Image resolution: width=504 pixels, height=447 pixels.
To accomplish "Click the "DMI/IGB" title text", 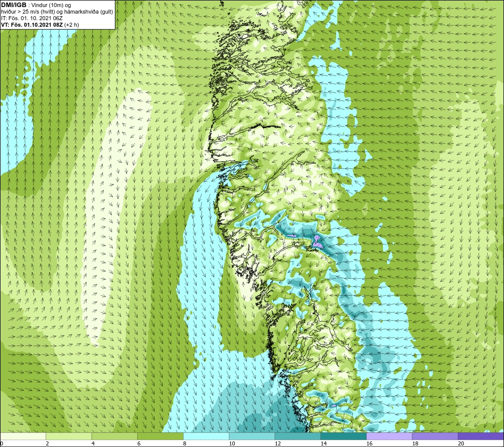I will [x=14, y=5].
